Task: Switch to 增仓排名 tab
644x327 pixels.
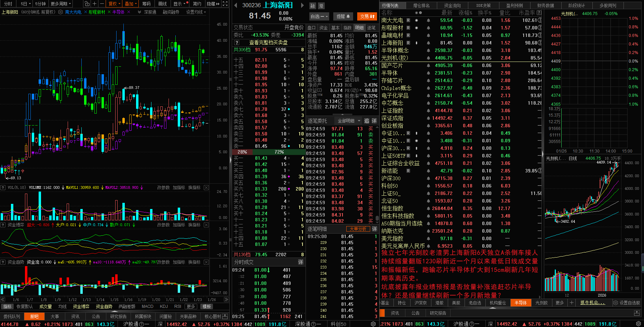Action: [x=421, y=5]
